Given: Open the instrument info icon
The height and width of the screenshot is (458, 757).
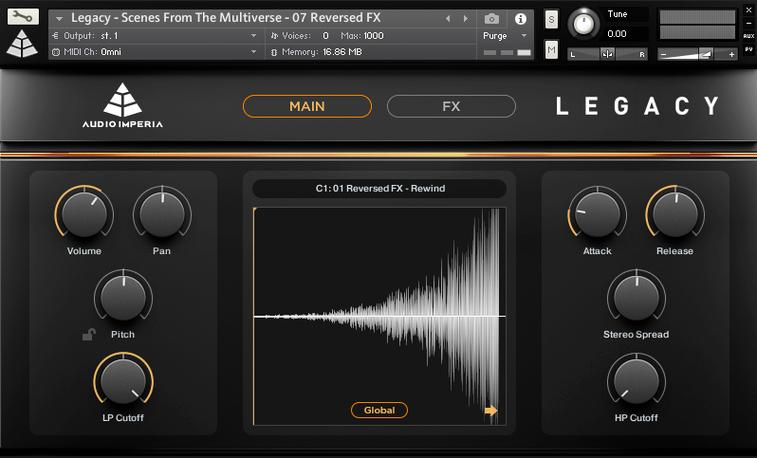Looking at the screenshot, I should (x=520, y=19).
